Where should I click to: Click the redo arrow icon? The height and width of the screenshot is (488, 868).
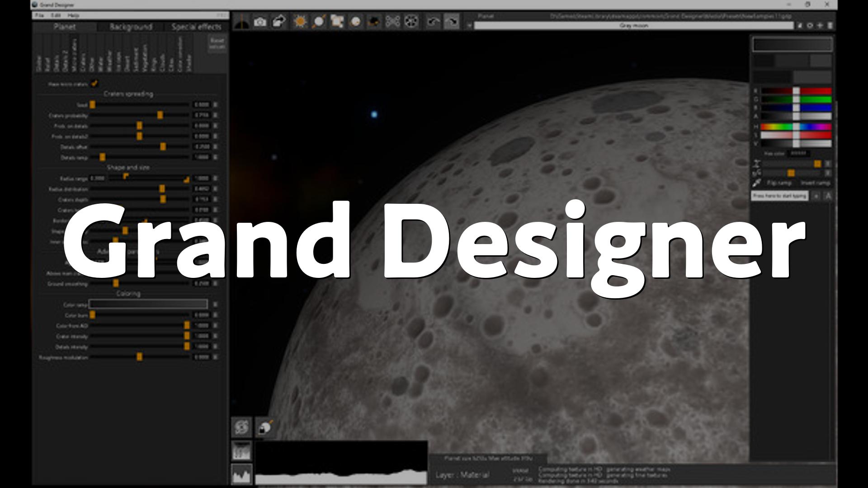click(452, 21)
